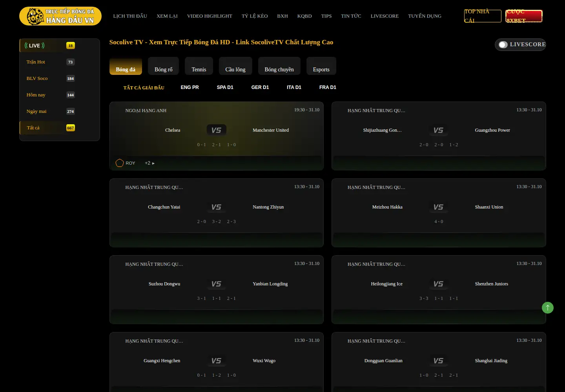565x392 pixels.
Task: Switch to the Bóng rổ sport tab
Action: pyautogui.click(x=164, y=66)
